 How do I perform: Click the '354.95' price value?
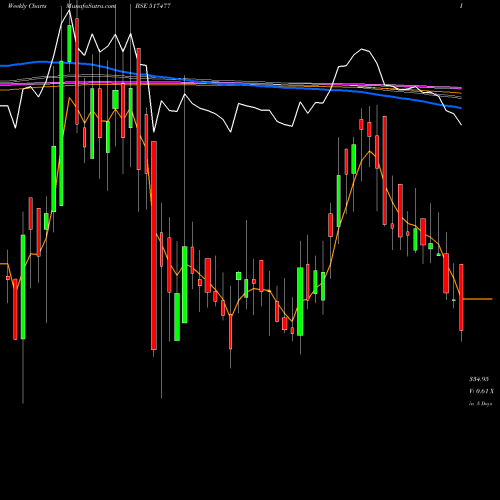[x=479, y=379]
